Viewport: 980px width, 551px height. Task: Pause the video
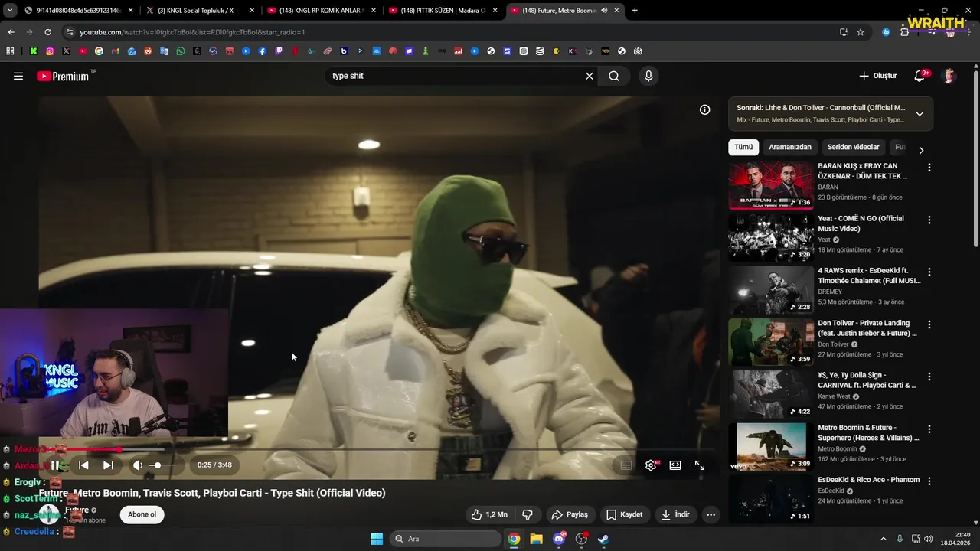(x=55, y=465)
